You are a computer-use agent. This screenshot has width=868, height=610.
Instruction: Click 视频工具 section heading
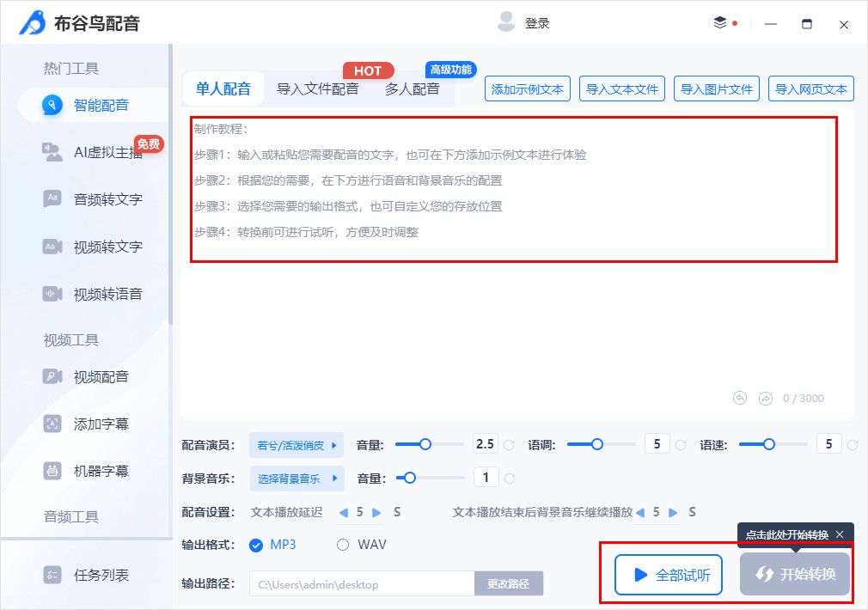[70, 340]
